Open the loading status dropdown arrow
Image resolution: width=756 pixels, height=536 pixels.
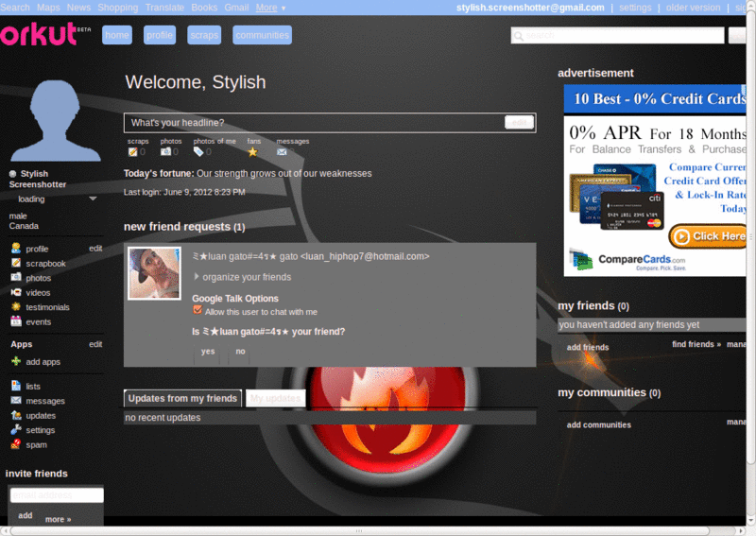click(x=93, y=199)
